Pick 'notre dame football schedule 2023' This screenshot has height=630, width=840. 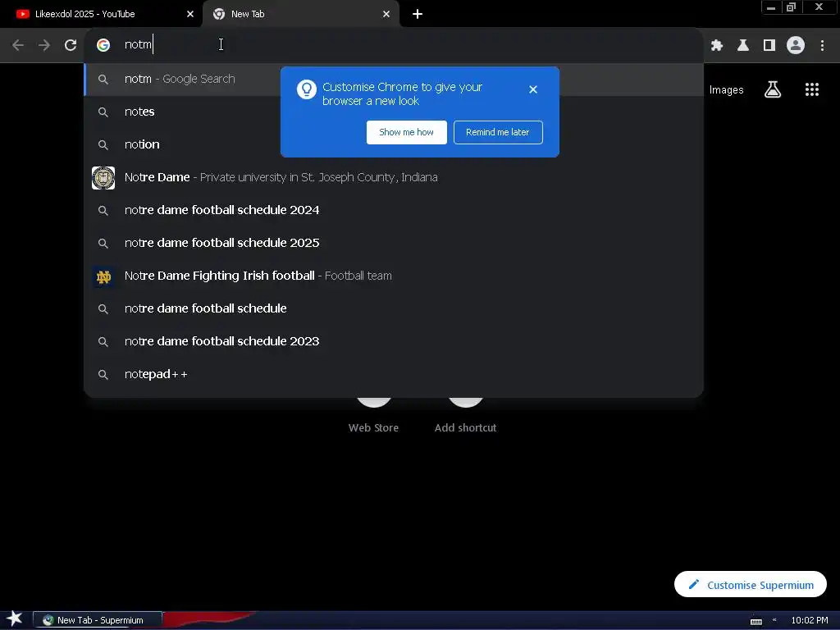tap(394, 341)
